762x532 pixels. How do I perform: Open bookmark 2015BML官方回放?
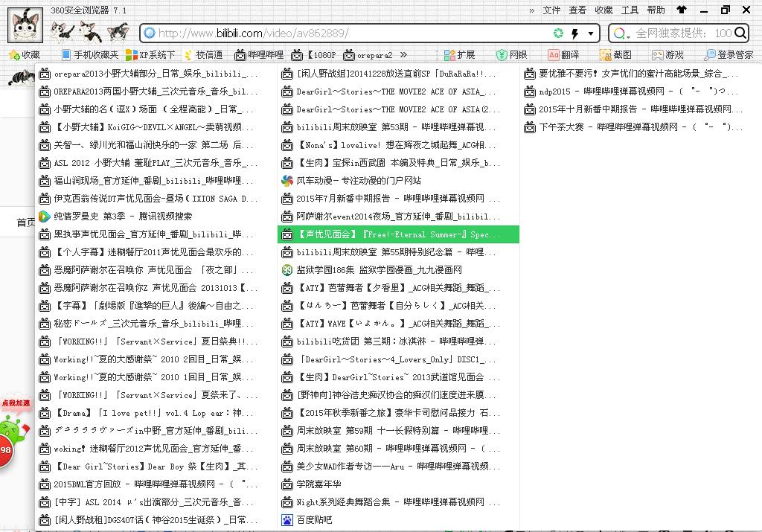tap(156, 484)
